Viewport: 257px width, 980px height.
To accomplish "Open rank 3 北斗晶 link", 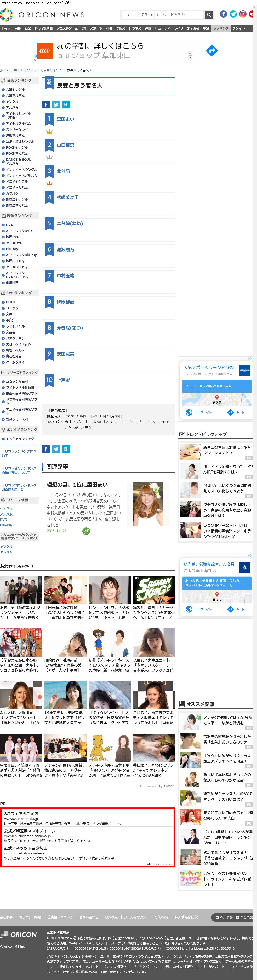I will [63, 171].
